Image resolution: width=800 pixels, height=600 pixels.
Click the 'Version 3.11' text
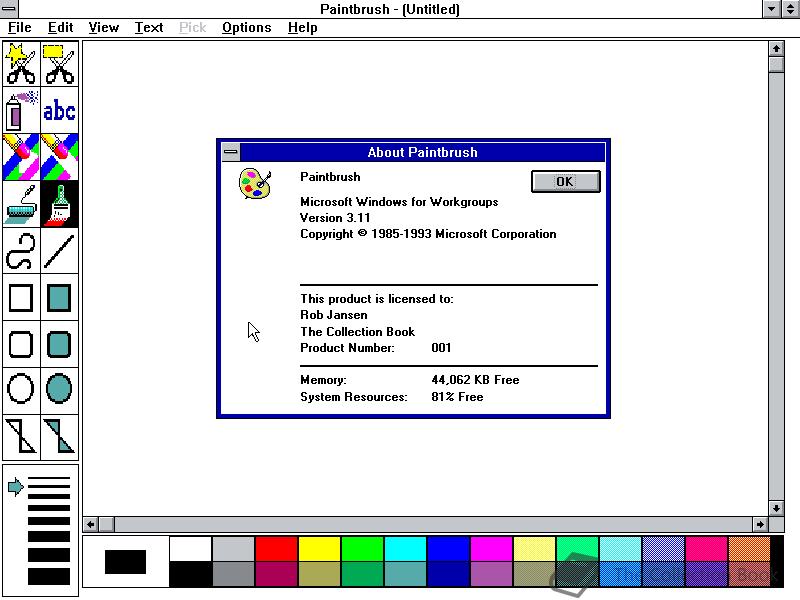(335, 218)
